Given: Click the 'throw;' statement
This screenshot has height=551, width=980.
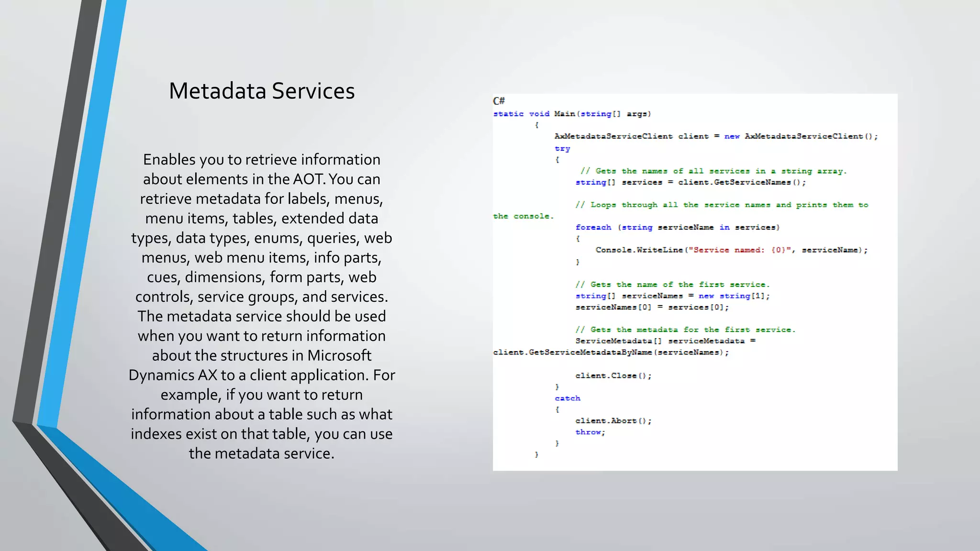Looking at the screenshot, I should [x=590, y=432].
